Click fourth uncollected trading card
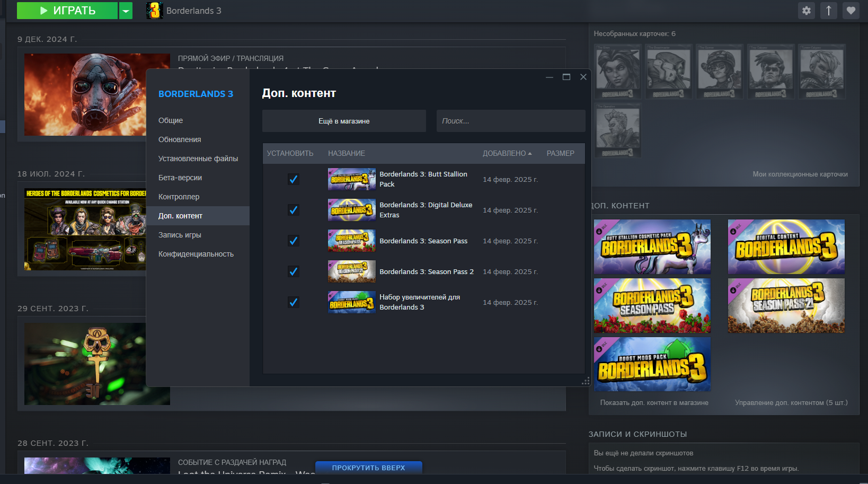 click(771, 72)
